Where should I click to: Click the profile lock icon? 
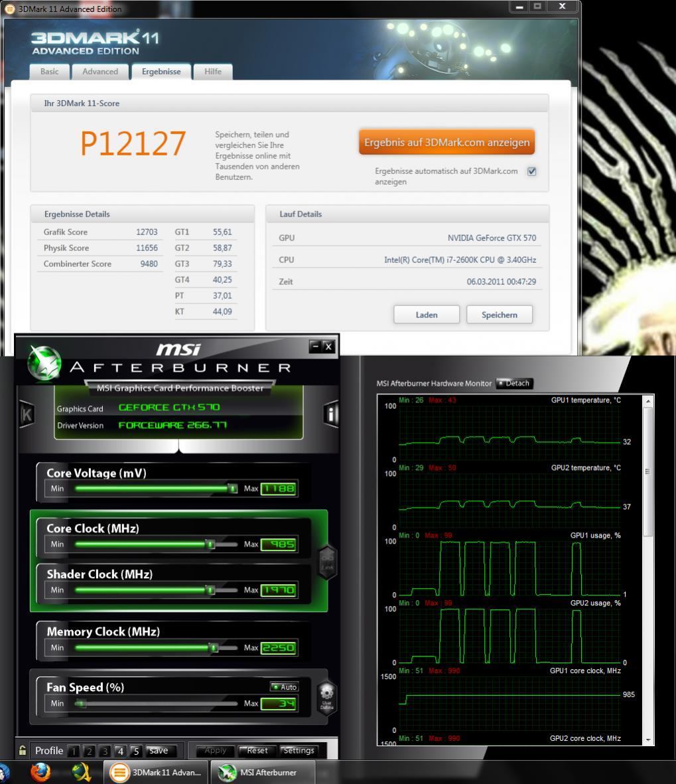pos(23,751)
